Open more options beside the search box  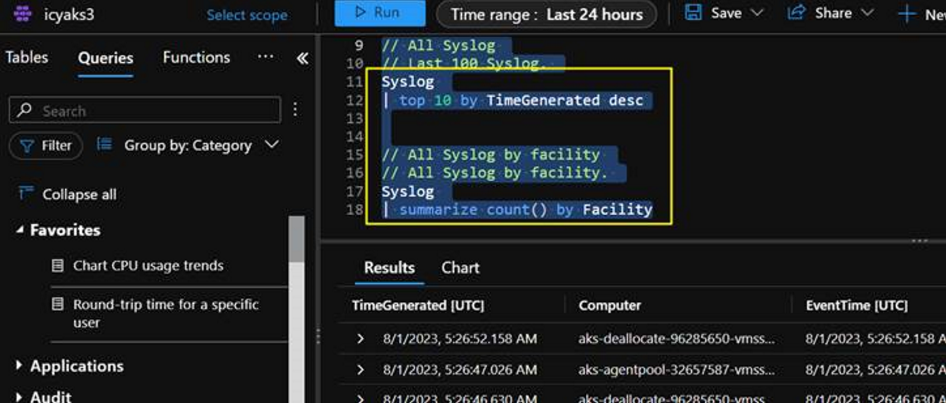click(295, 109)
